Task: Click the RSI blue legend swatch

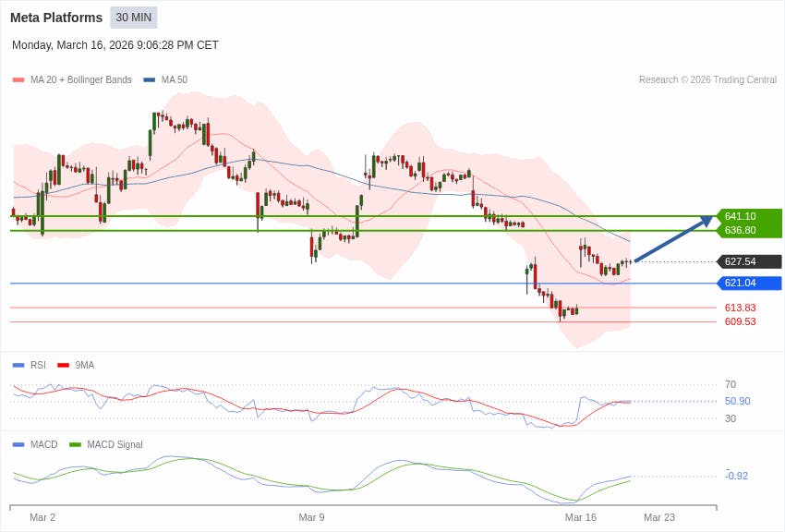Action: point(18,365)
